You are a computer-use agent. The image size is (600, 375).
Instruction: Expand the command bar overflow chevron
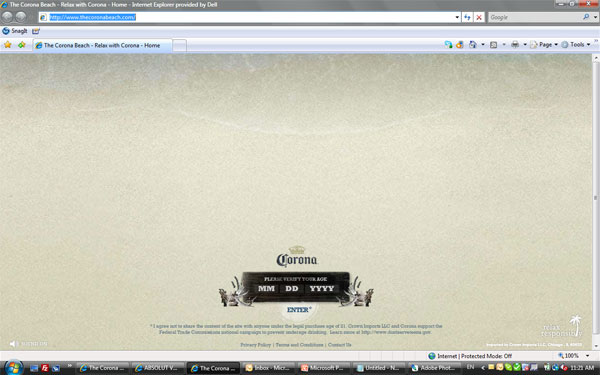[x=596, y=41]
